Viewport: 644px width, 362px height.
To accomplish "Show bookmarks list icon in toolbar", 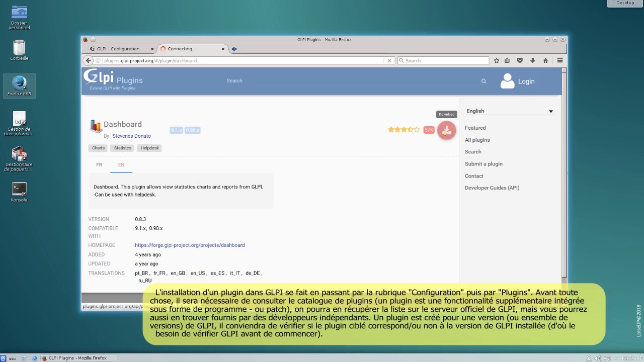I will pyautogui.click(x=507, y=60).
